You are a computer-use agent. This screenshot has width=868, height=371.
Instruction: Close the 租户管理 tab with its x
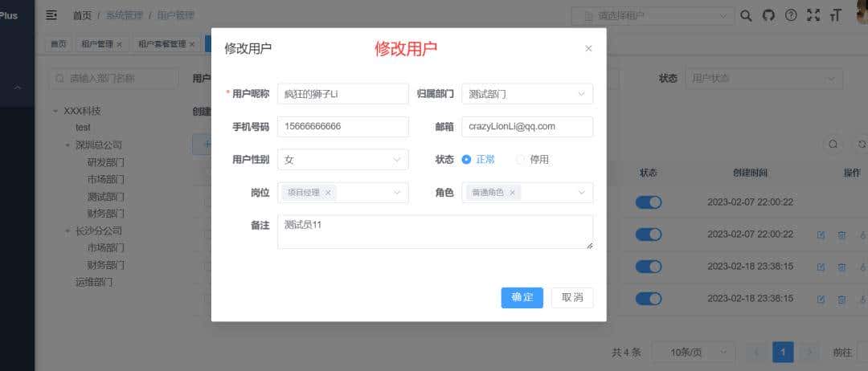[119, 44]
